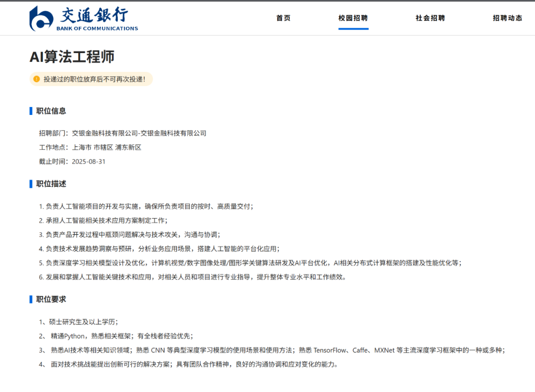The width and height of the screenshot is (535, 392).
Task: Click the 职位信息 section heading
Action: 51,111
